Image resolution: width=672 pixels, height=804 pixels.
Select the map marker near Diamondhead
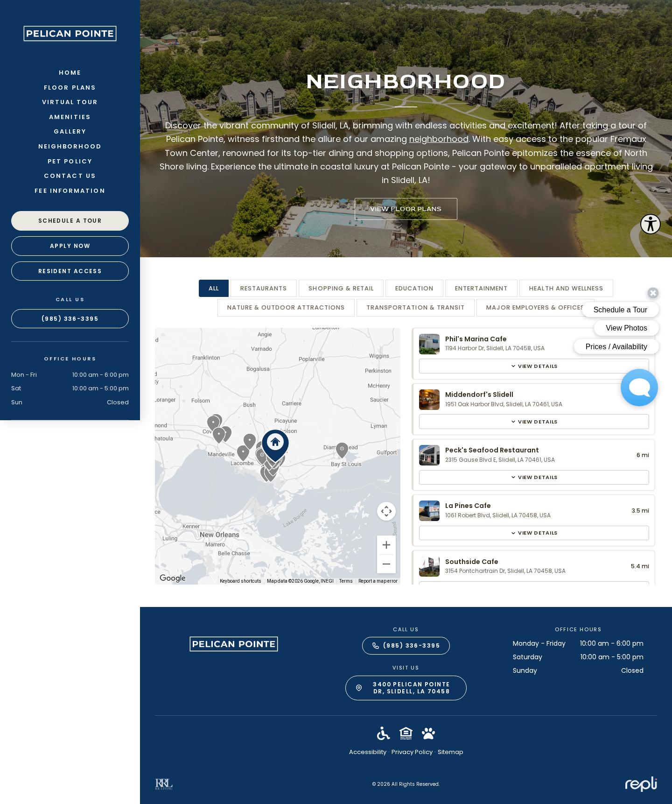(342, 450)
